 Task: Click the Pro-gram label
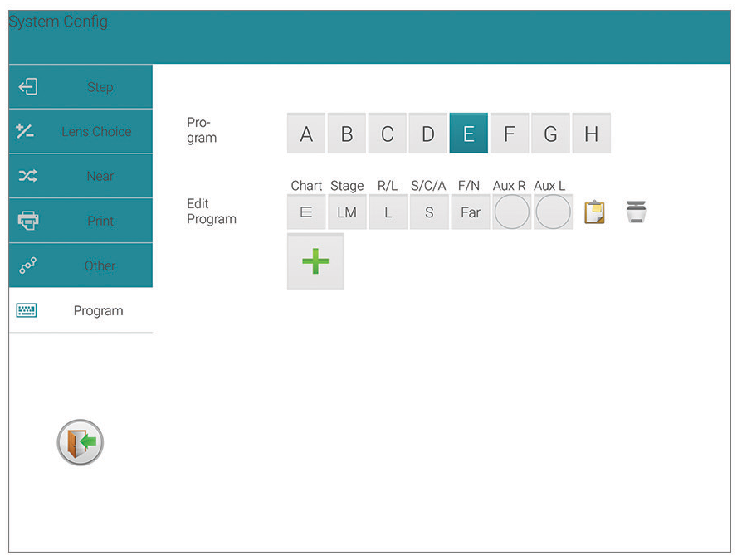click(202, 130)
